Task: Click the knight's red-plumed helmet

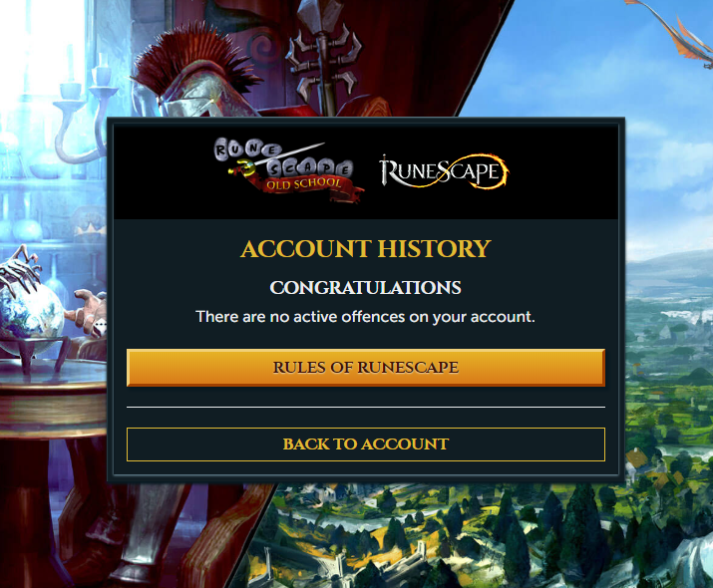Action: point(193,75)
